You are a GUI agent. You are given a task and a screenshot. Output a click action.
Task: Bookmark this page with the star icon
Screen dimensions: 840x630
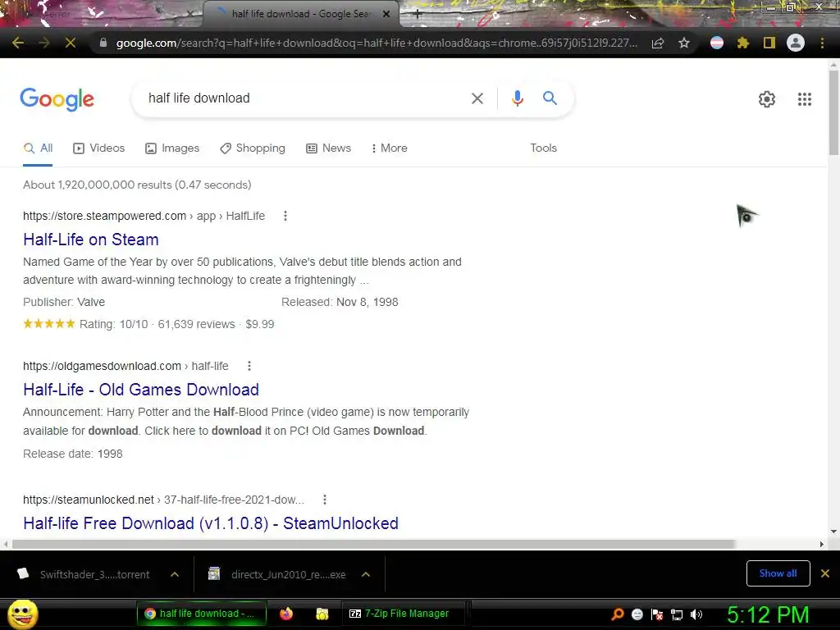(684, 43)
